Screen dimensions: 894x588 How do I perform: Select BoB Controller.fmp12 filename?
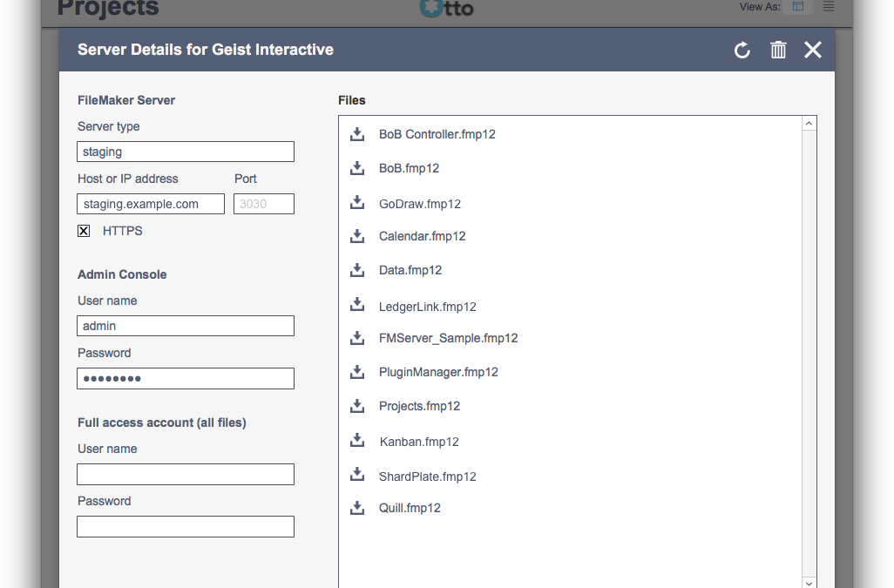point(437,134)
